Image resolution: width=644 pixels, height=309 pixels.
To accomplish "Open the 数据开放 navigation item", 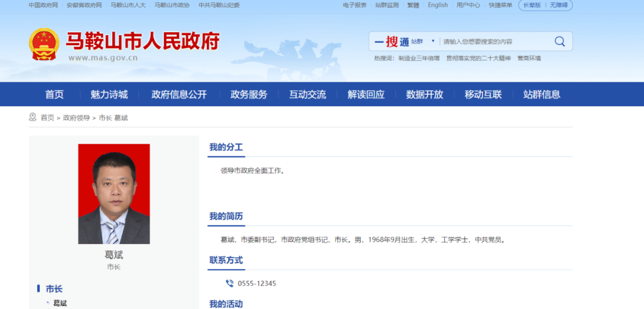I will pos(425,94).
